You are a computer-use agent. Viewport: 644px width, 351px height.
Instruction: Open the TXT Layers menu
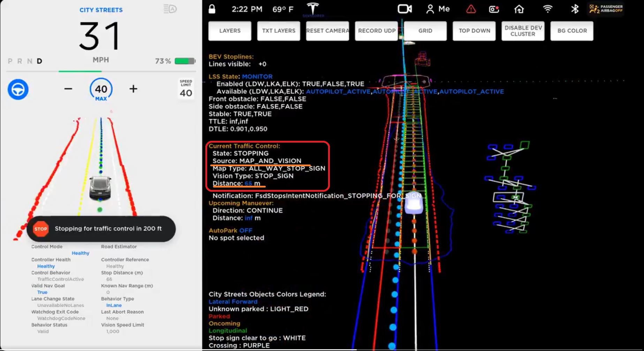coord(279,31)
